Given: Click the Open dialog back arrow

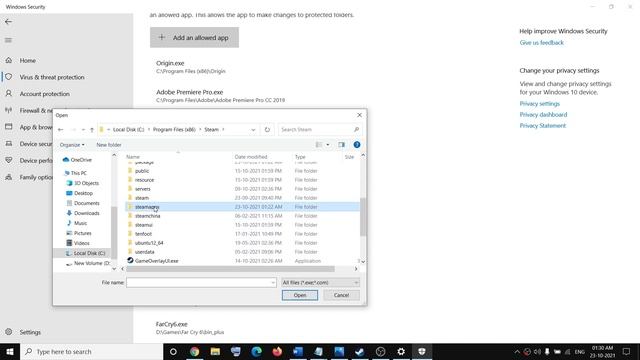Looking at the screenshot, I should coord(61,130).
